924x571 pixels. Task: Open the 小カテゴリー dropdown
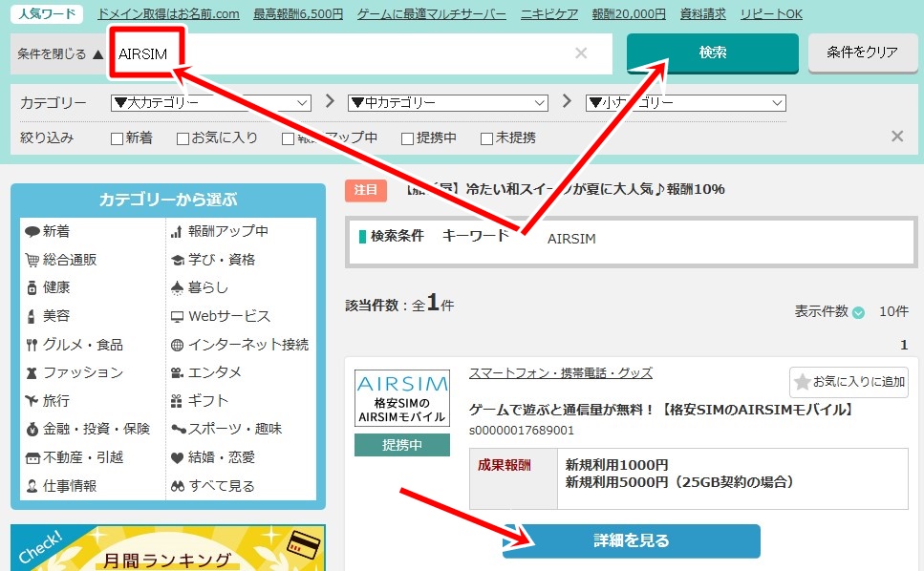686,103
